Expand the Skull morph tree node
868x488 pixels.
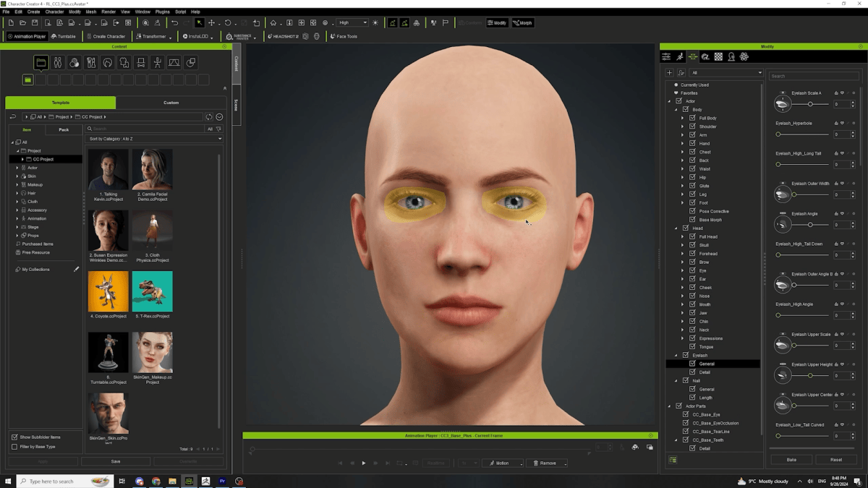[682, 245]
